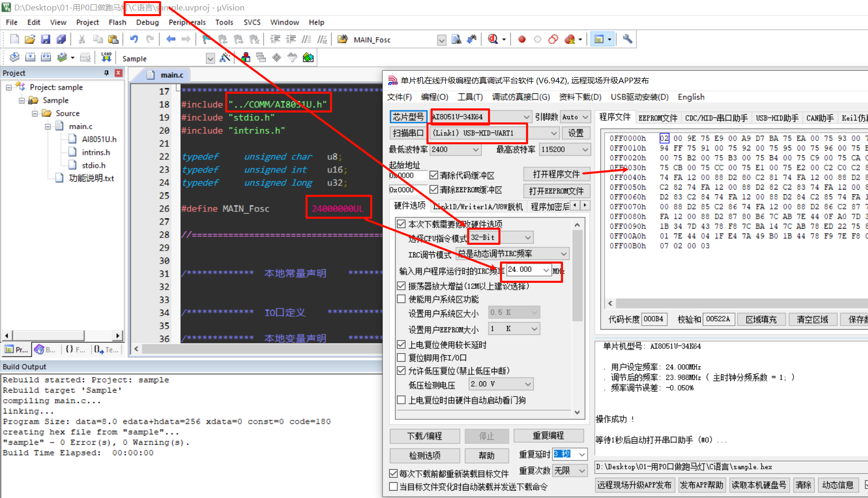
Task: Enable 使能用户系统区功能 checkbox
Action: [x=401, y=299]
